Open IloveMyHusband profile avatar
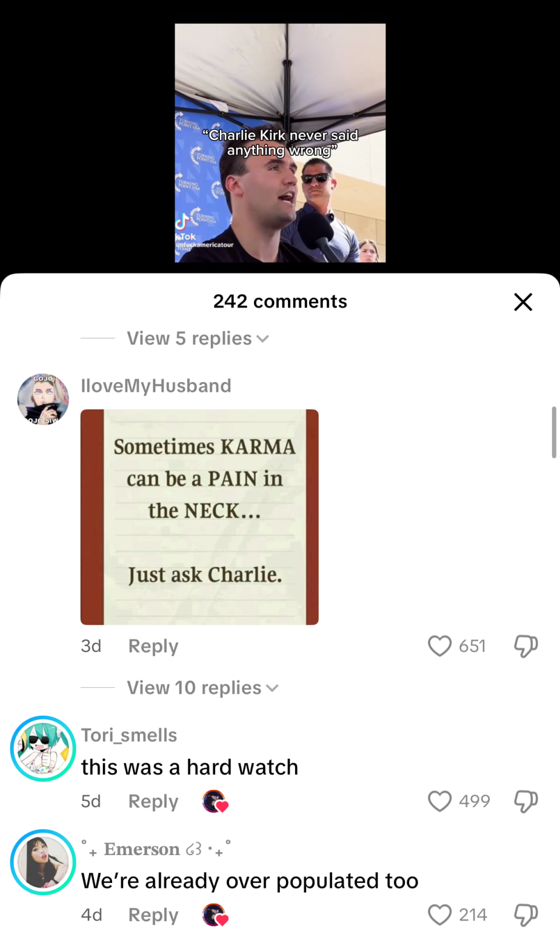Image resolution: width=560 pixels, height=940 pixels. tap(43, 399)
